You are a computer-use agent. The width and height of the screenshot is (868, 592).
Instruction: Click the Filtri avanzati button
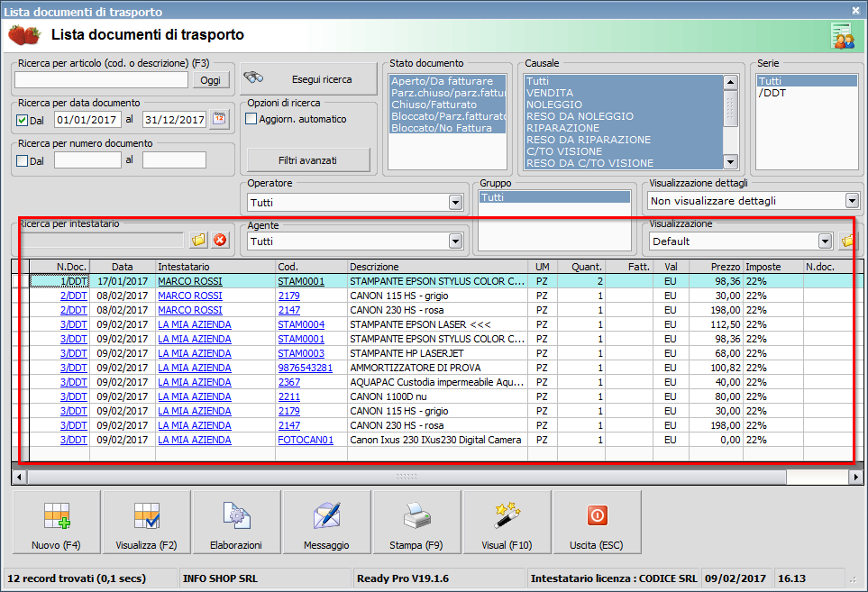[x=307, y=160]
